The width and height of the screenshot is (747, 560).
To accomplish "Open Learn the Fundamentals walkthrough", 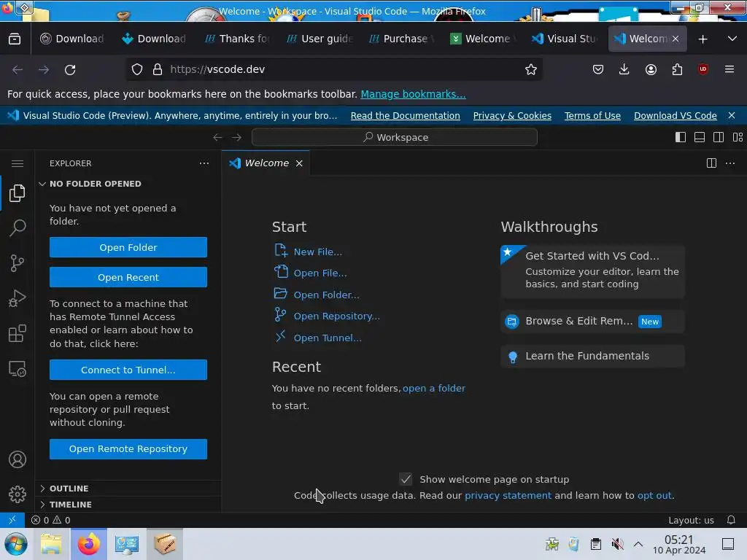I will click(592, 356).
